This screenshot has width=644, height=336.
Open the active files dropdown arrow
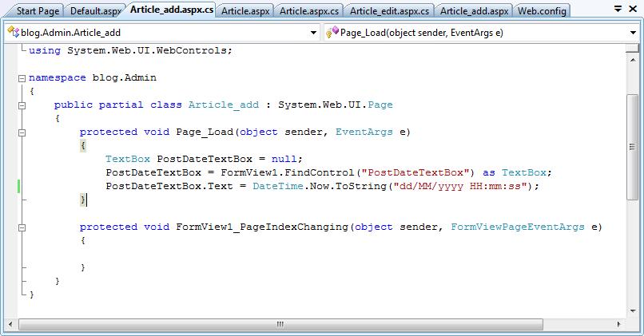(618, 8)
